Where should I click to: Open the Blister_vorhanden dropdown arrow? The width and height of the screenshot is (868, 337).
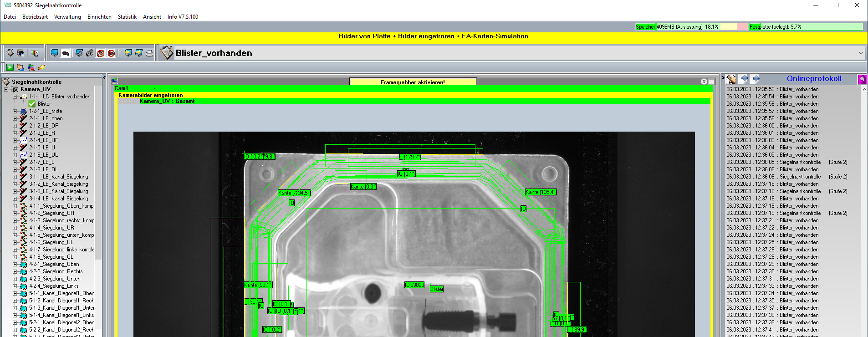(861, 53)
